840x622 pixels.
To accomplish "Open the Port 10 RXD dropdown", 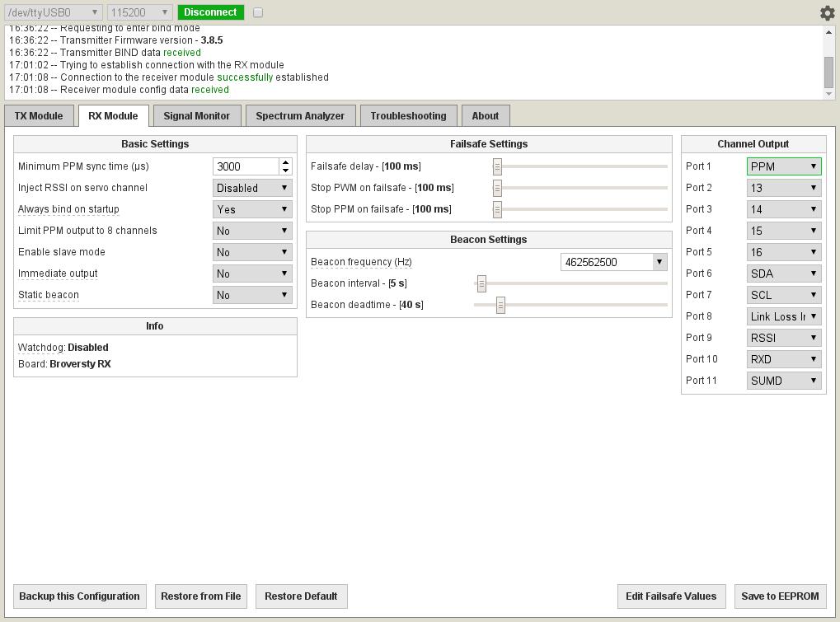I will click(784, 359).
